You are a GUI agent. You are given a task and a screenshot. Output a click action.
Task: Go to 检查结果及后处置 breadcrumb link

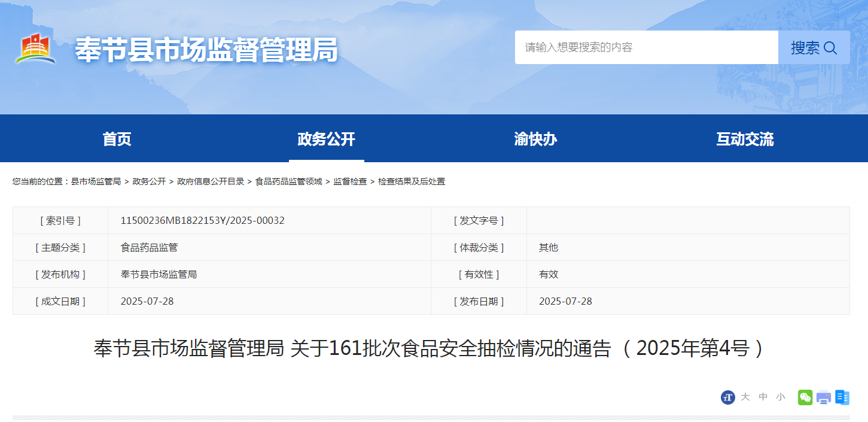(x=412, y=181)
